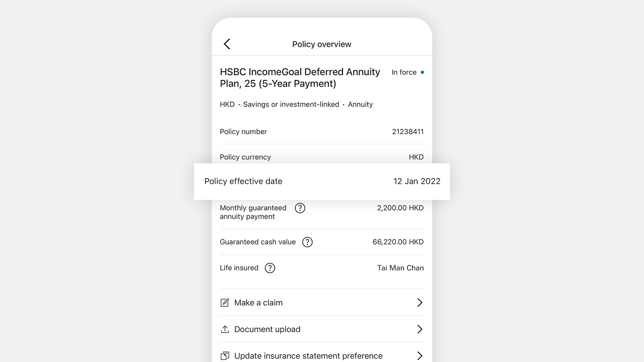The width and height of the screenshot is (644, 362).
Task: Click the green In force status dot
Action: tap(422, 72)
